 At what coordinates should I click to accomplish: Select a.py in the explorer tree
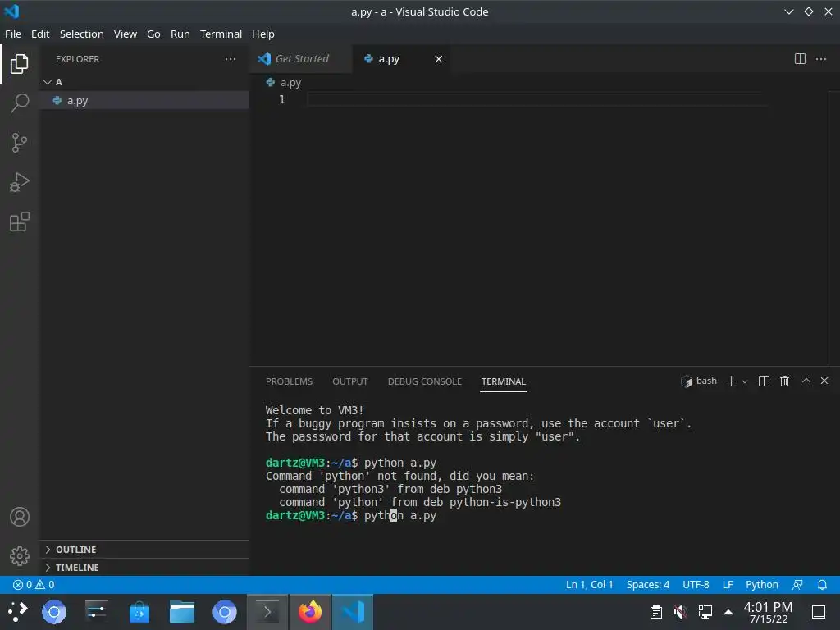click(x=144, y=100)
